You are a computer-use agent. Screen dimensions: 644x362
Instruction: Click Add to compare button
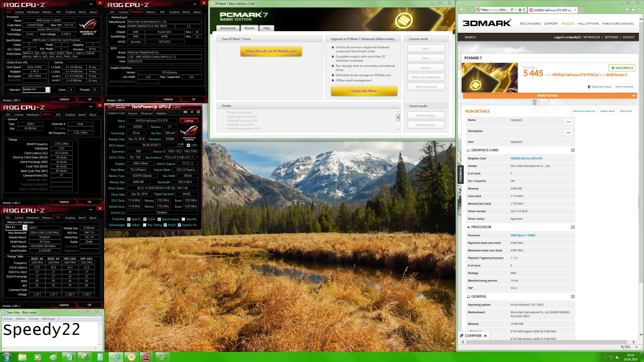tap(624, 87)
